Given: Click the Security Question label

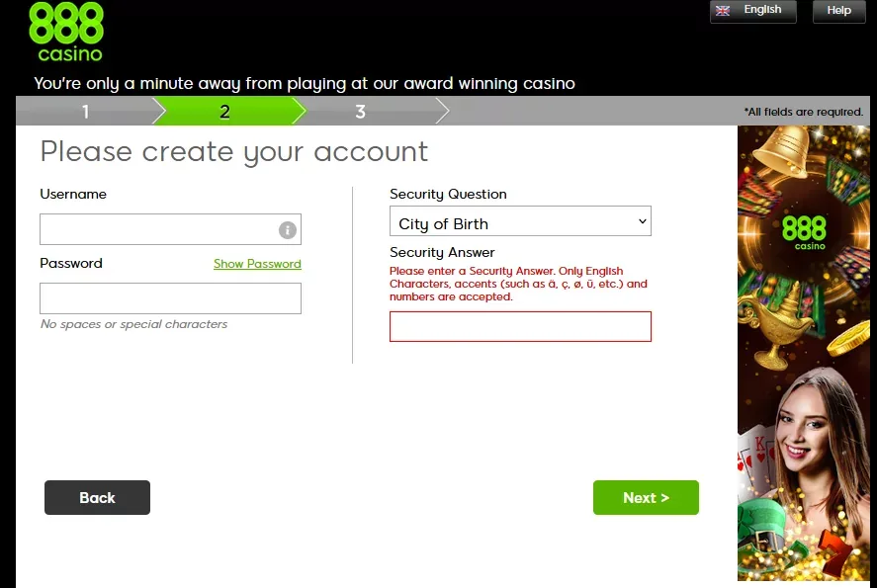Looking at the screenshot, I should click(448, 194).
